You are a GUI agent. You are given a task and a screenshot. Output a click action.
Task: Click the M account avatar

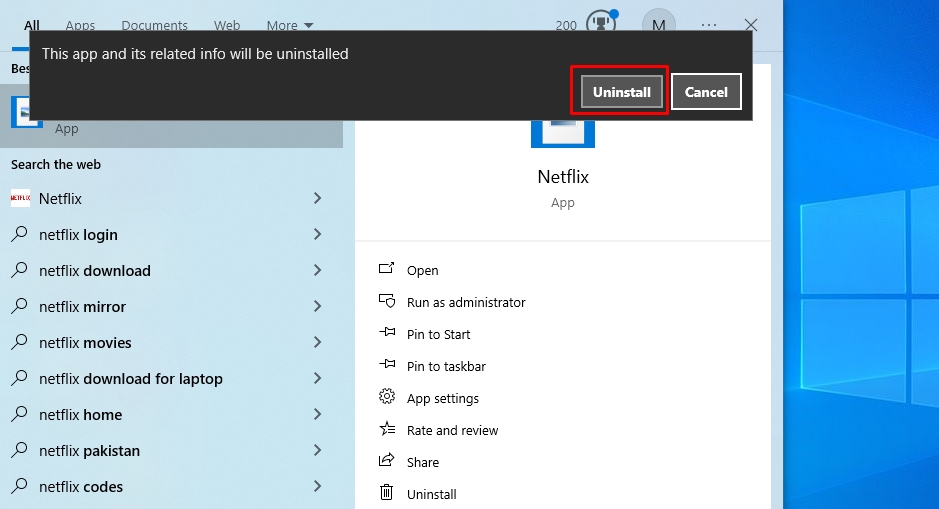(659, 24)
